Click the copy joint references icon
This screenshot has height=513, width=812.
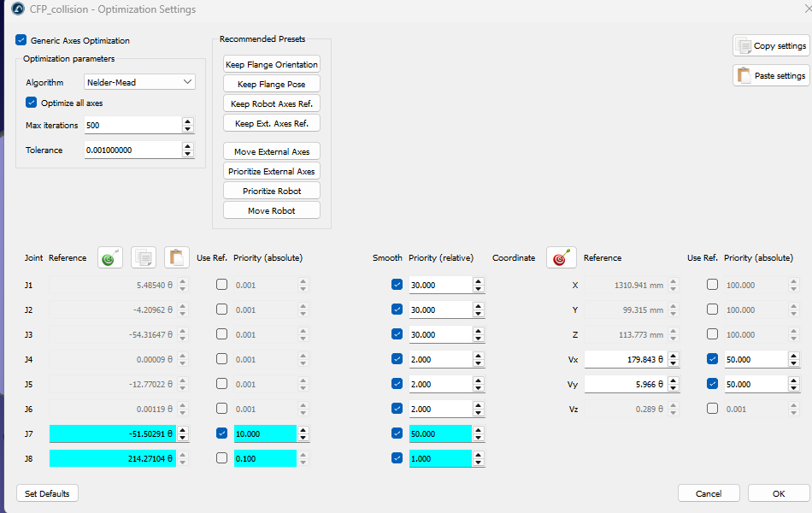(x=144, y=257)
